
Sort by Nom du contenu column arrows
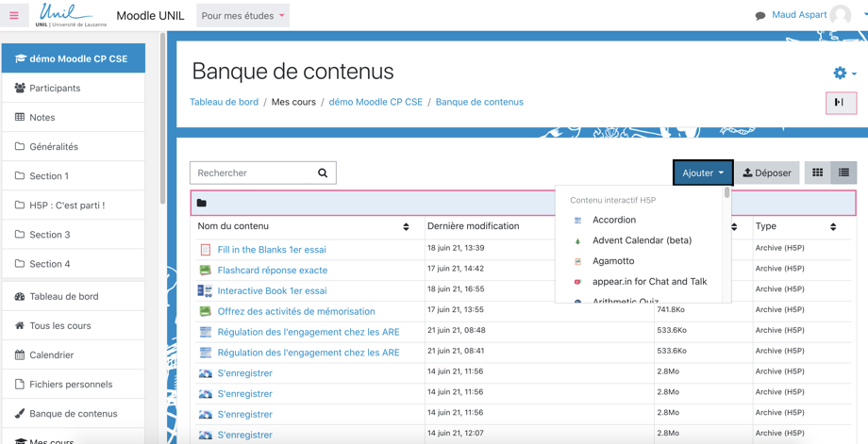406,227
